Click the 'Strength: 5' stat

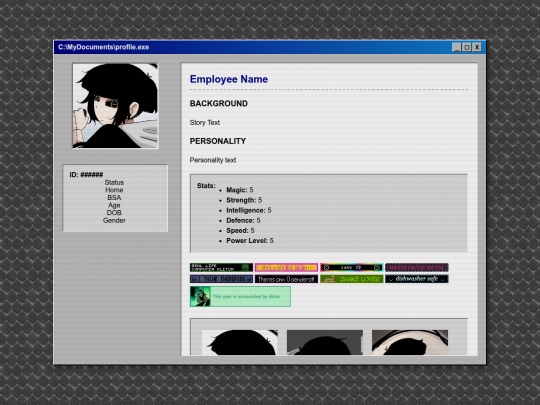(x=244, y=200)
